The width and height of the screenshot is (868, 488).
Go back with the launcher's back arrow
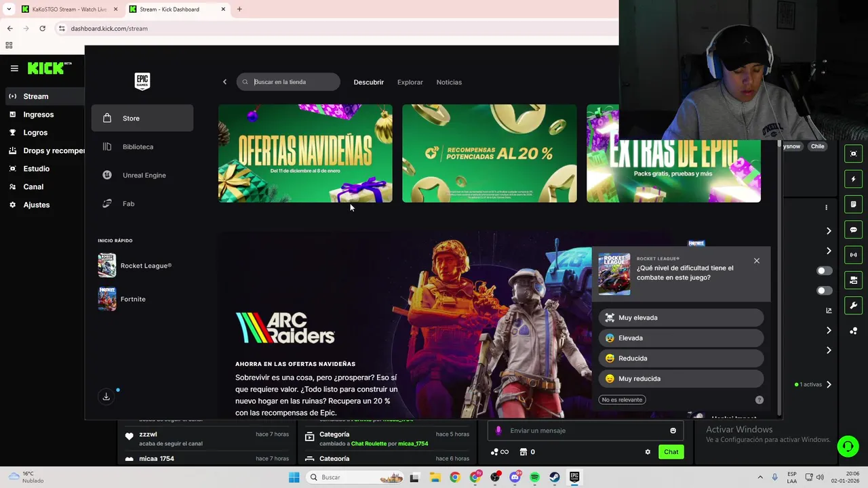[x=225, y=82]
